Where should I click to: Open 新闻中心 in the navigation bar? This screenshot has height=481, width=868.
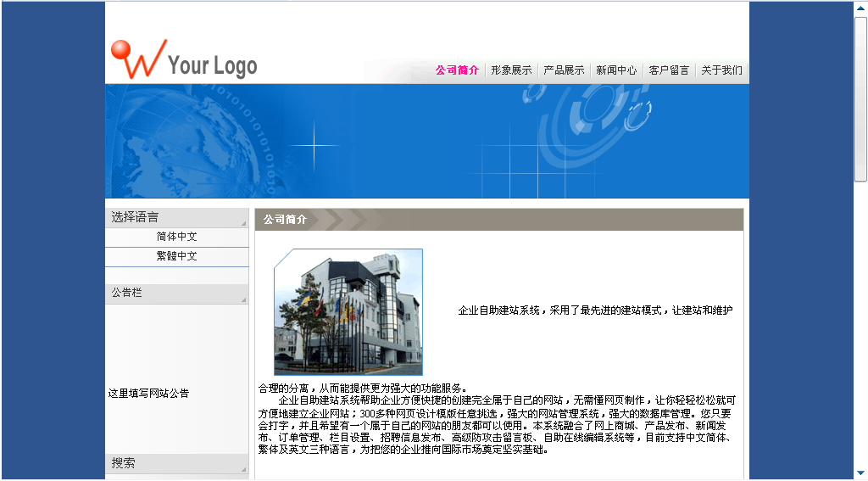(616, 70)
